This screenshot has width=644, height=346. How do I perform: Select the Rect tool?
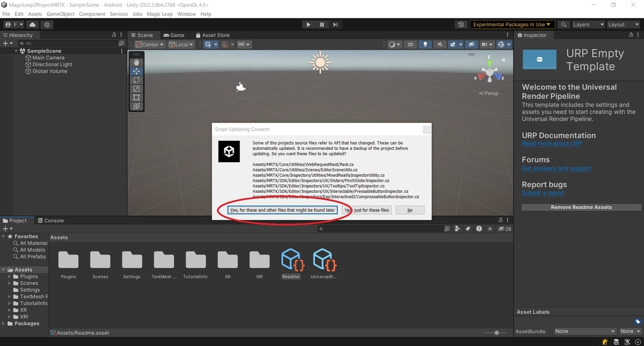coord(136,97)
